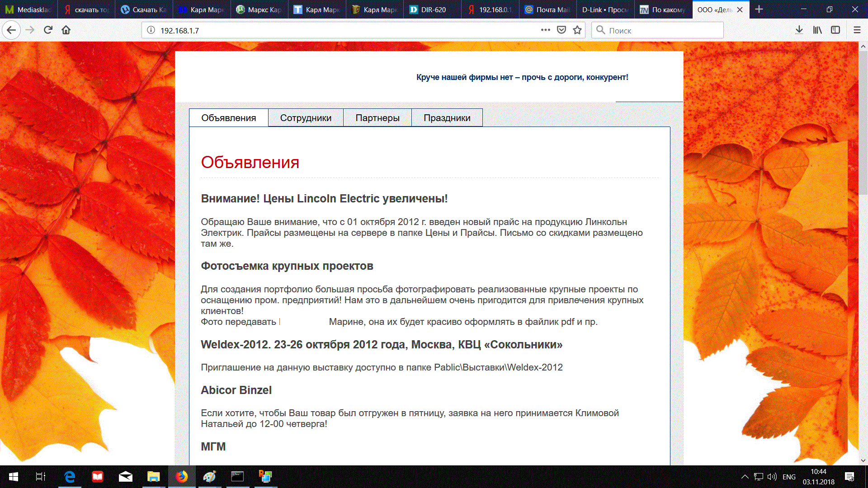Open the Downloads arrow icon
The height and width of the screenshot is (488, 868).
tap(799, 30)
